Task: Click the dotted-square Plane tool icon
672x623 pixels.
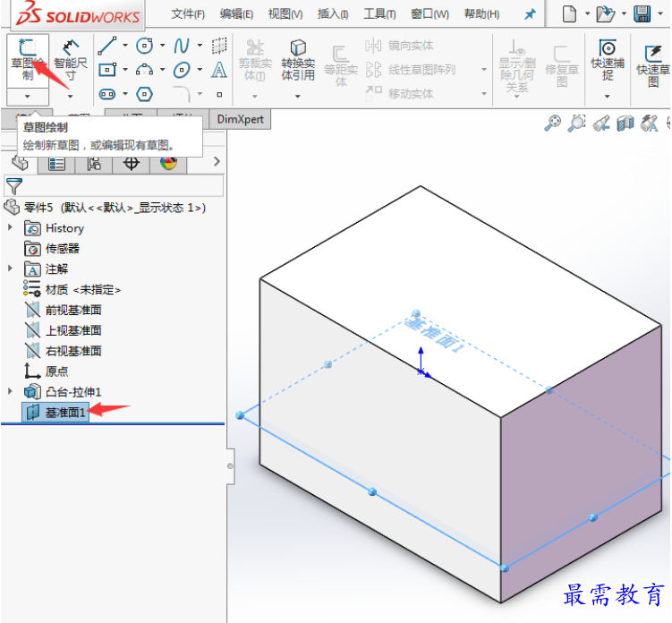Action: [x=219, y=46]
